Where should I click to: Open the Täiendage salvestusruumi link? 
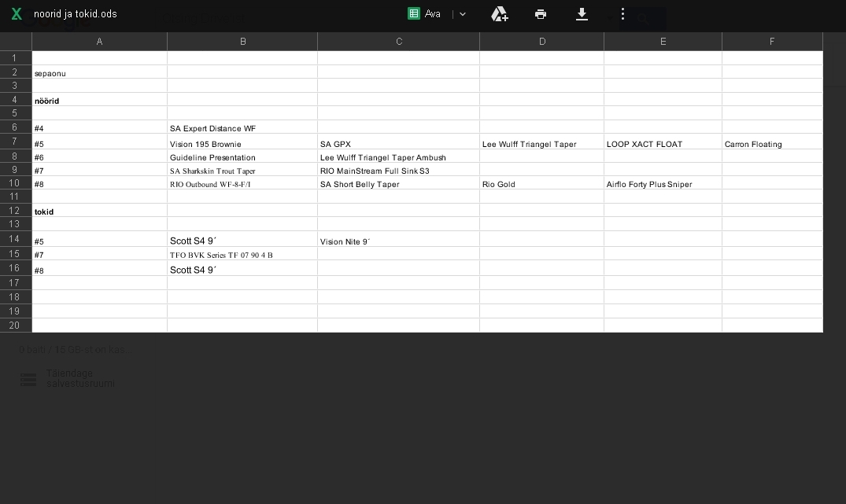(x=80, y=379)
